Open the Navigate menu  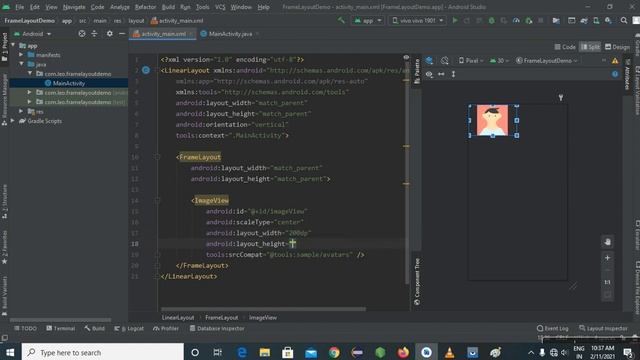(x=74, y=7)
